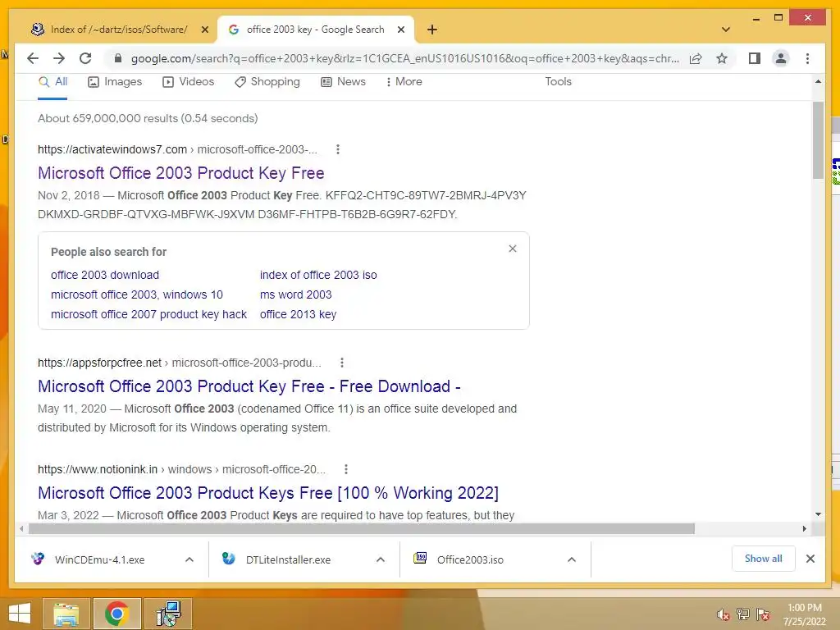840x630 pixels.
Task: Expand options for WinCDEmu-4.1.exe download
Action: pos(189,559)
